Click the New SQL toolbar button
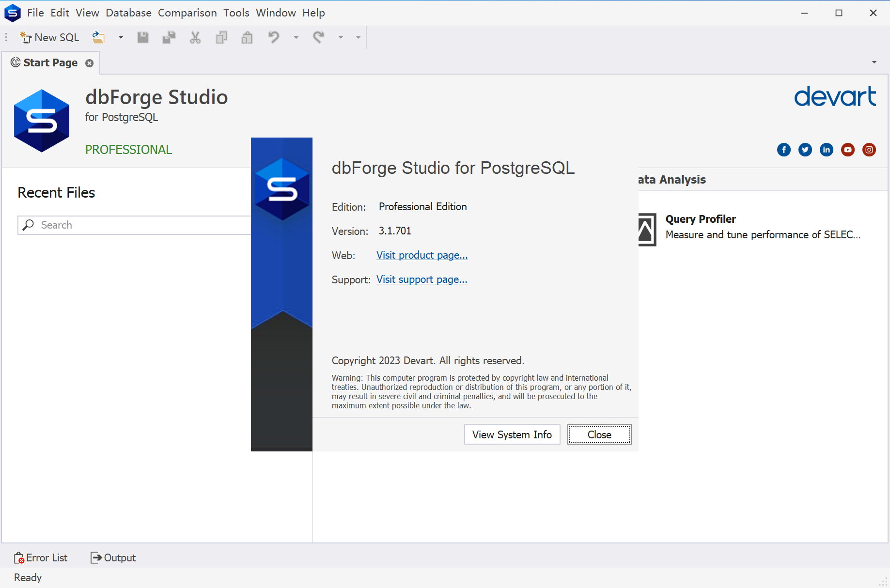890x588 pixels. point(49,37)
